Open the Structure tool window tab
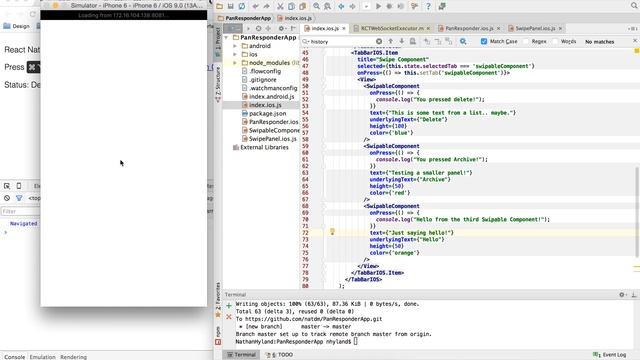This screenshot has height=360, width=640. (x=218, y=84)
